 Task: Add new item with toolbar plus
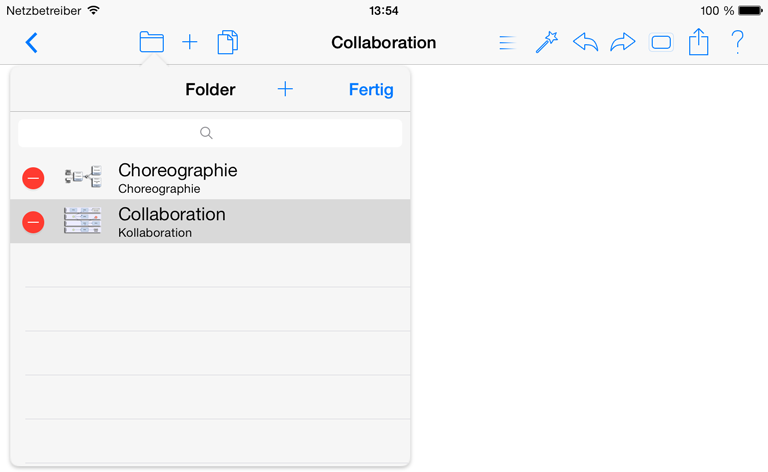[x=190, y=42]
